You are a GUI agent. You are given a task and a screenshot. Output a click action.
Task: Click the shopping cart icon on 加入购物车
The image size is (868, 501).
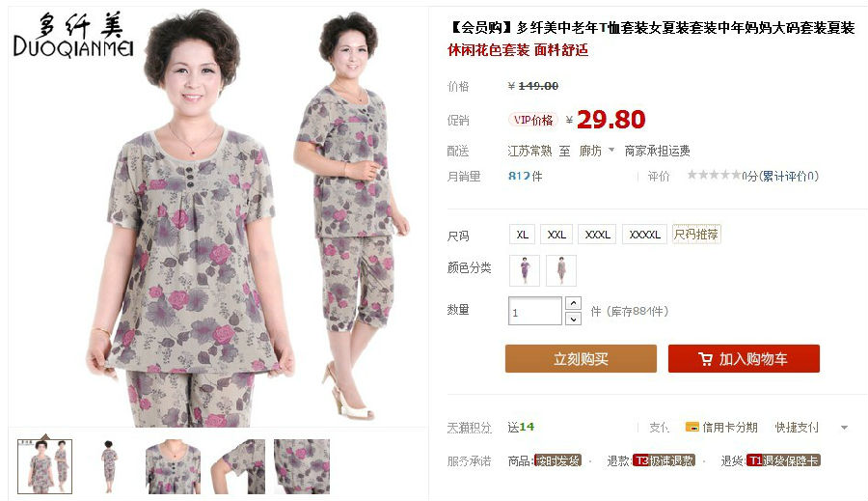click(705, 359)
